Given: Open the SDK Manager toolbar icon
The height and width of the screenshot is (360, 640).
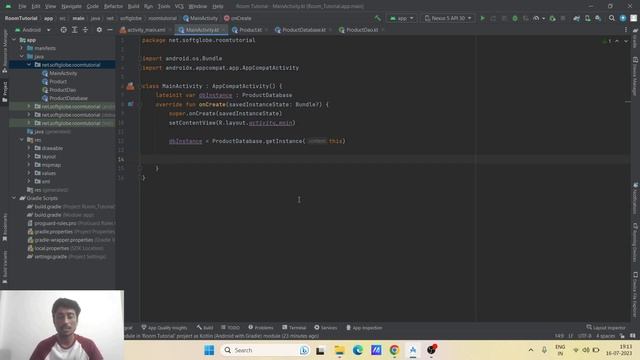Looking at the screenshot, I should coord(598,18).
